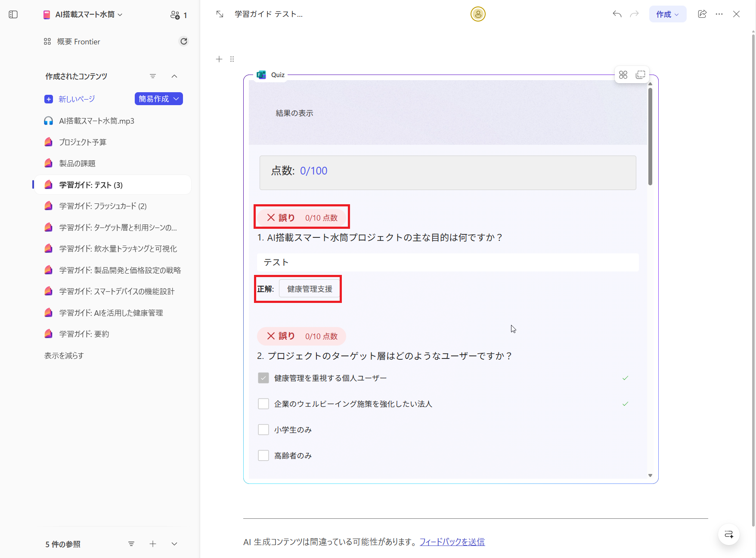Viewport: 756px width, 558px height.
Task: Select 学習ガイド: フラッシュカード (2) page
Action: [102, 206]
